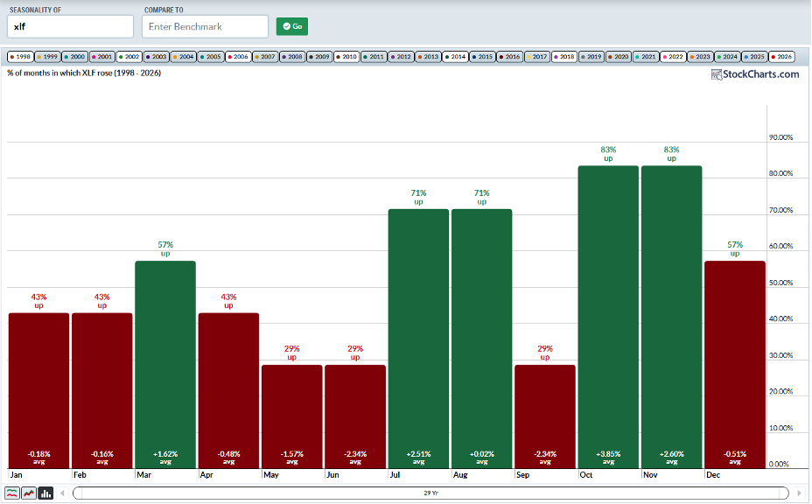Viewport: 812px width, 504px height.
Task: Select the separate lines chart view icon
Action: [12, 493]
